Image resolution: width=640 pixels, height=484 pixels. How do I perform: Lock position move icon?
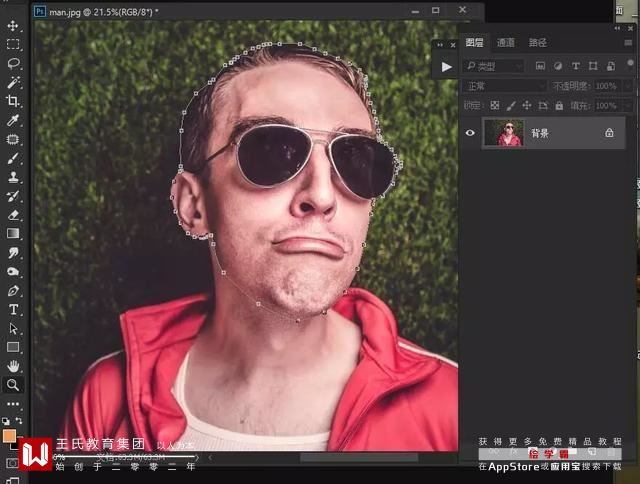click(x=527, y=106)
